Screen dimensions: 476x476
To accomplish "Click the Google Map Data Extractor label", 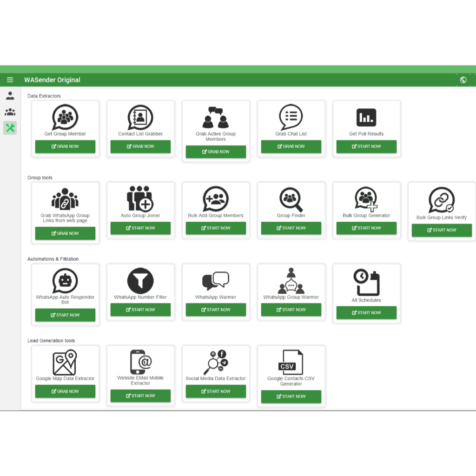I will click(x=65, y=378).
